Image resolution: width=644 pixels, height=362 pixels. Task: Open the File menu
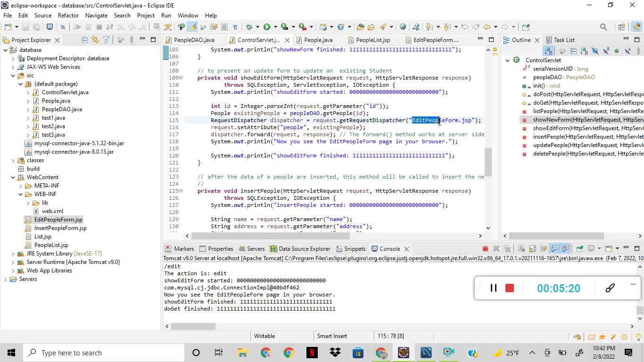pos(8,15)
